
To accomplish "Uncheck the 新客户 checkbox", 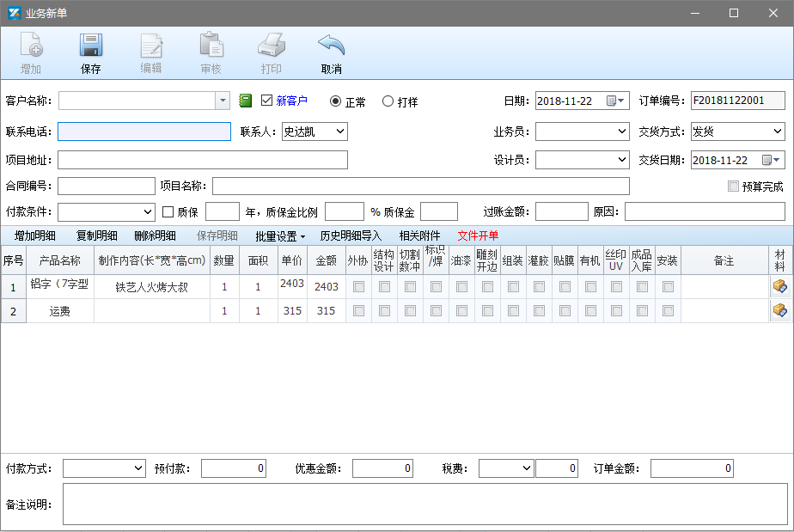I will pyautogui.click(x=266, y=101).
